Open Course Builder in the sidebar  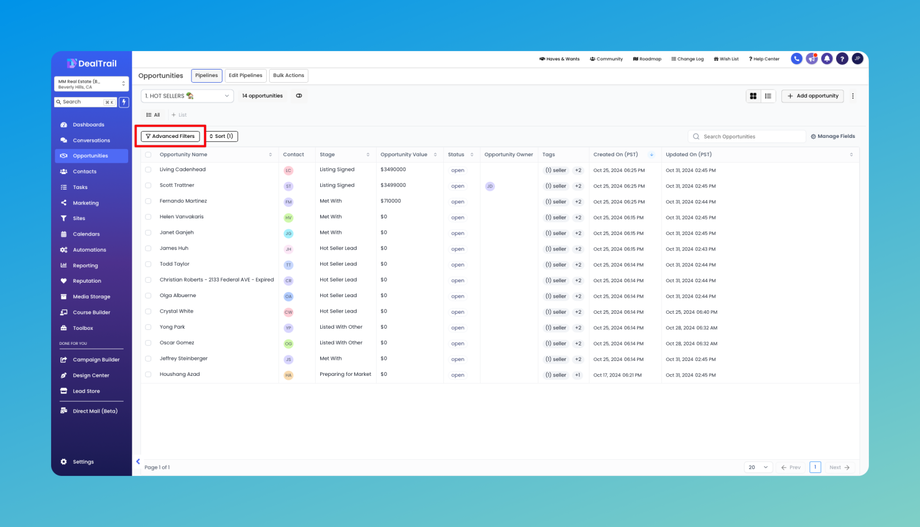[91, 312]
